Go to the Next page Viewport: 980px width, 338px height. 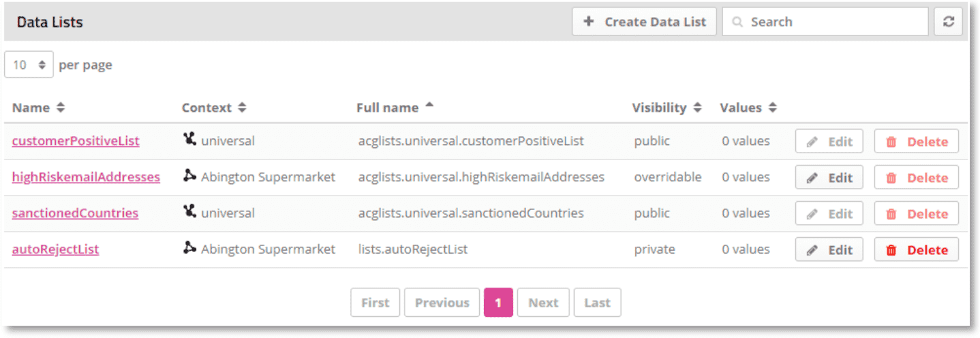pos(542,303)
